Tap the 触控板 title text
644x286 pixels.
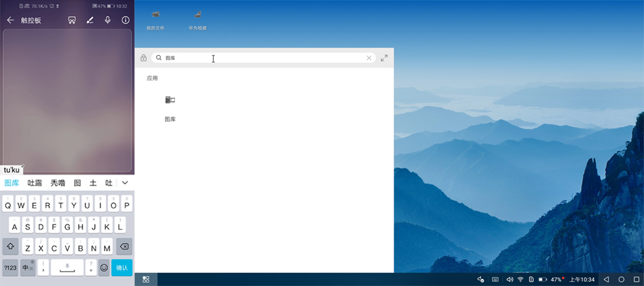coord(31,20)
